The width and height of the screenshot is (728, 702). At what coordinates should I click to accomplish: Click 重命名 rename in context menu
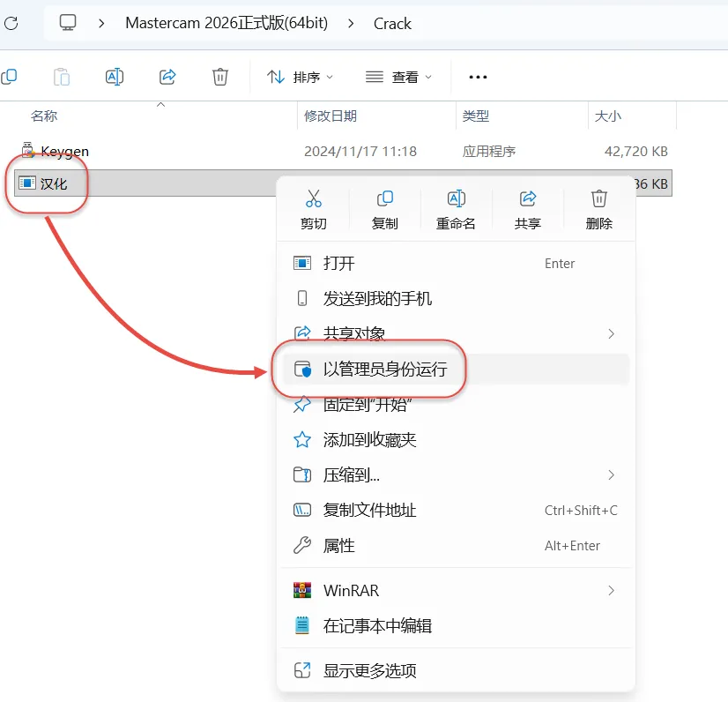456,210
